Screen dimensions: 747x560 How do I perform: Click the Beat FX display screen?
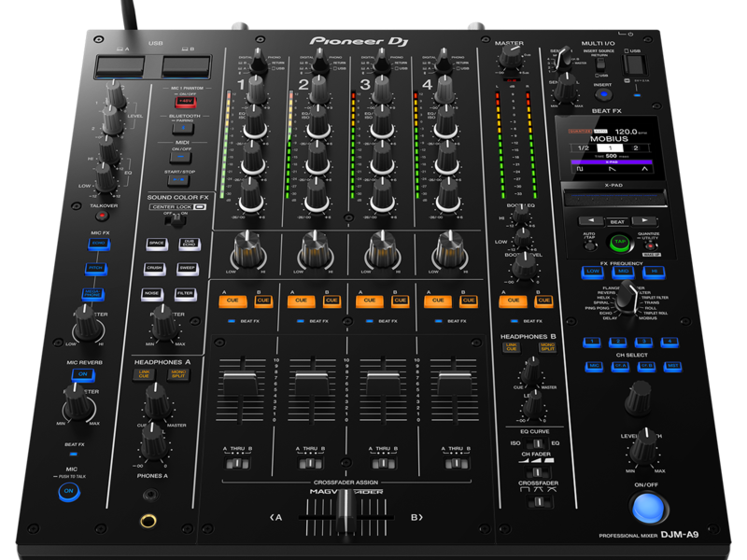[610, 147]
